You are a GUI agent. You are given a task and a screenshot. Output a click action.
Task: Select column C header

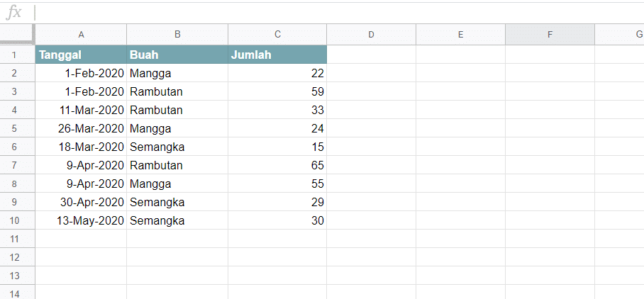pyautogui.click(x=277, y=34)
